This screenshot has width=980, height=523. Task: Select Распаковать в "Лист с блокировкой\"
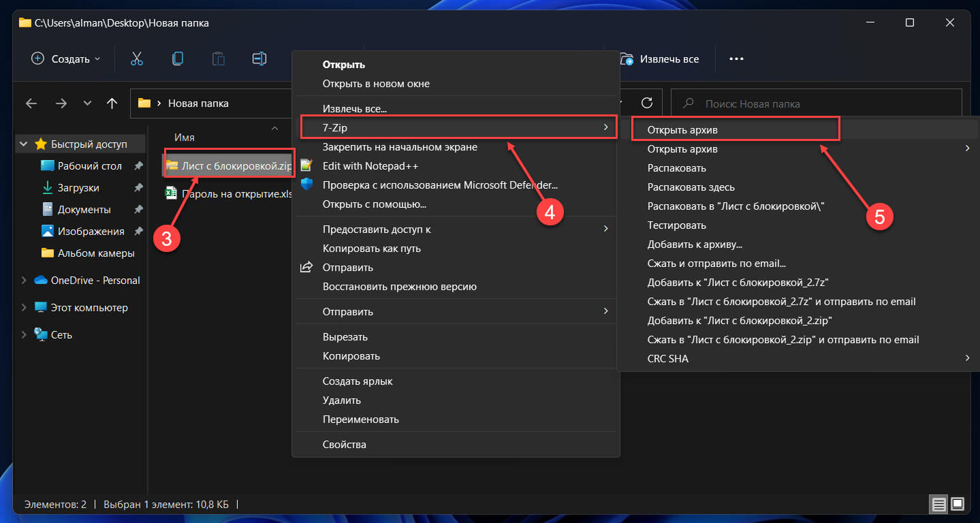click(798, 206)
